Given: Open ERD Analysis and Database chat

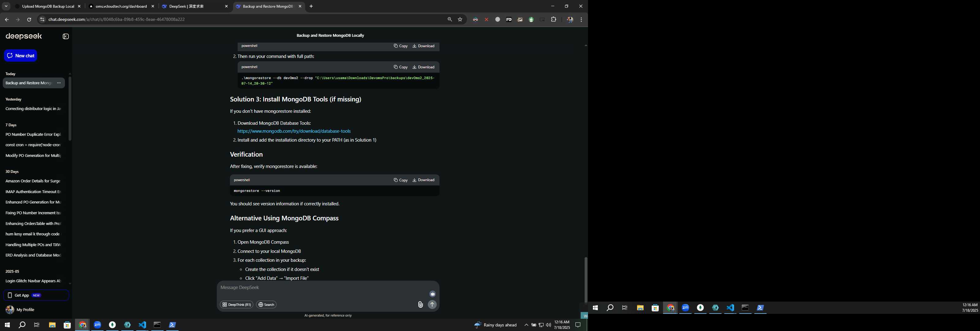Looking at the screenshot, I should pyautogui.click(x=33, y=255).
